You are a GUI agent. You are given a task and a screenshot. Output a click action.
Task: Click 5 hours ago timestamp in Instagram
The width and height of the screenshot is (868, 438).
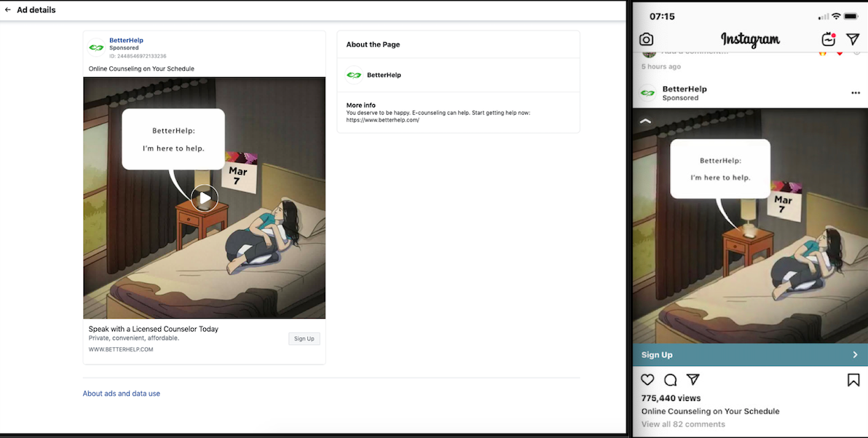point(661,66)
